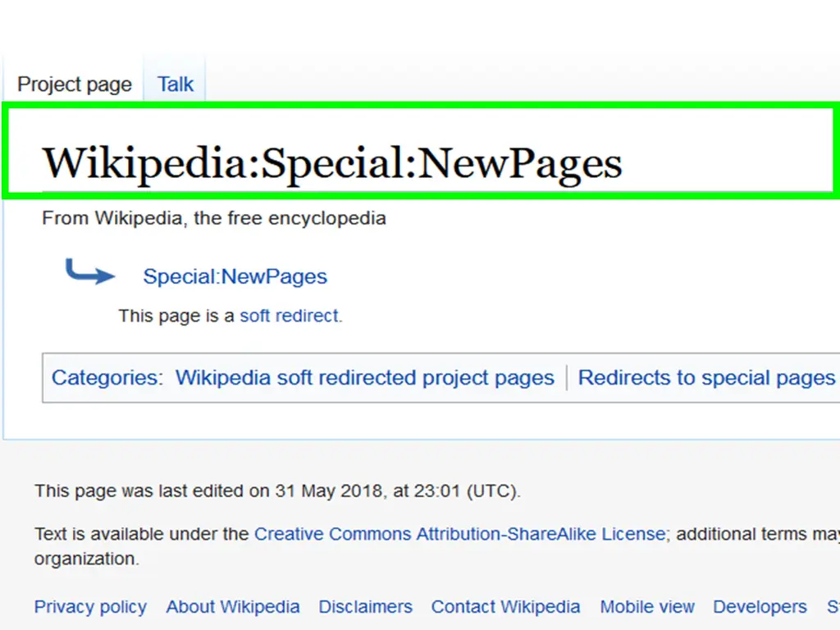Viewport: 840px width, 630px height.
Task: Open the soft redirect link
Action: [290, 316]
